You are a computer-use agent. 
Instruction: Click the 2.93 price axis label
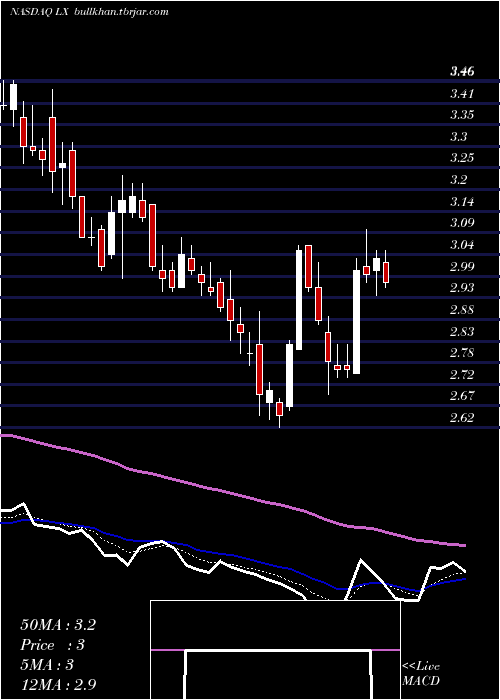(x=462, y=288)
